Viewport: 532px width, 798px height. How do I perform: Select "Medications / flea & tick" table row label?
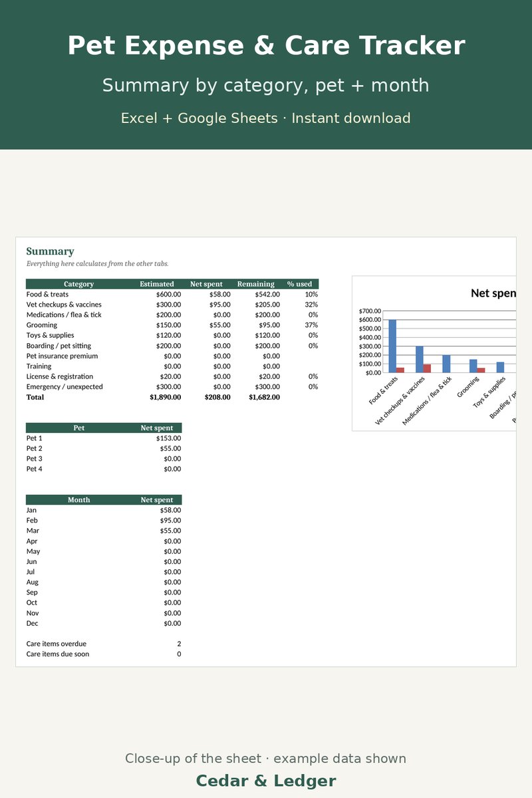pyautogui.click(x=64, y=315)
